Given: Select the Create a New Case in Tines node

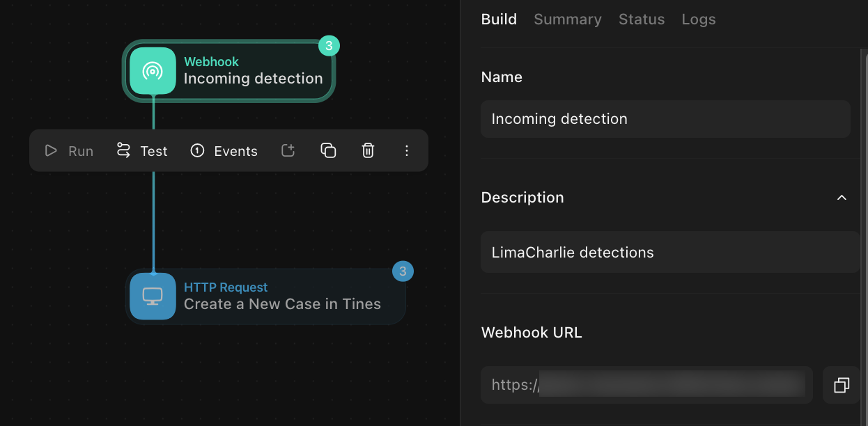Looking at the screenshot, I should coord(281,304).
